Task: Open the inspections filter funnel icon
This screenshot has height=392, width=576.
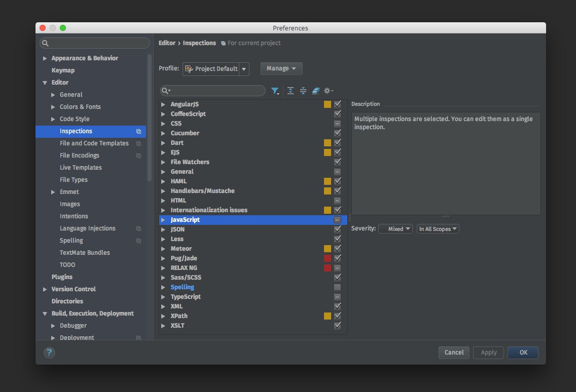Action: 275,91
